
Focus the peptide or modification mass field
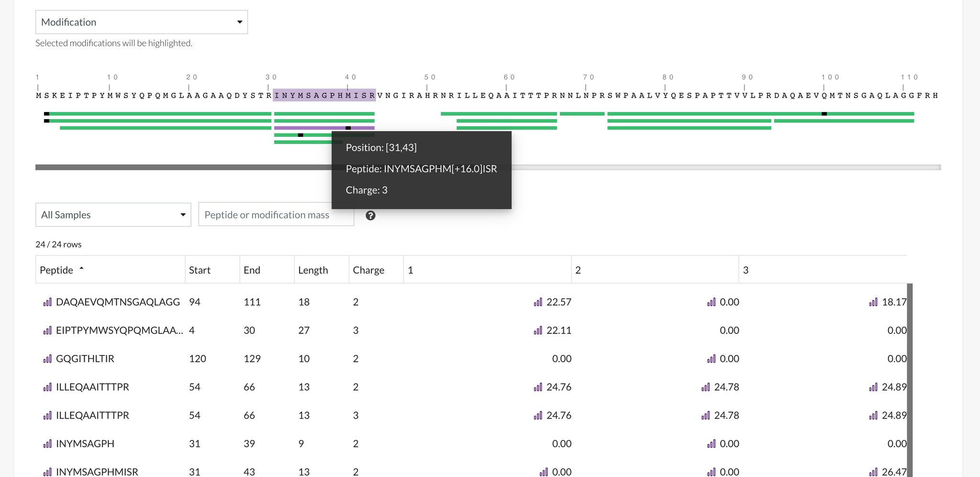click(266, 215)
